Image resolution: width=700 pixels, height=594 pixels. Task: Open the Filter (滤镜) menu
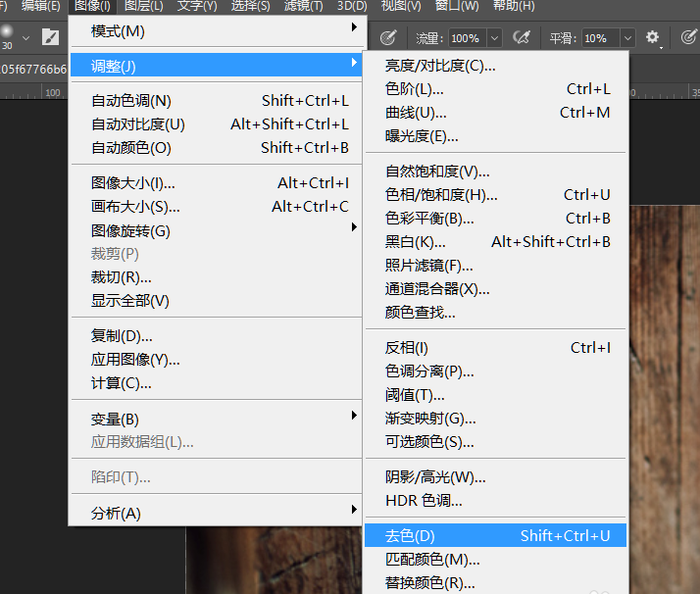pos(304,6)
